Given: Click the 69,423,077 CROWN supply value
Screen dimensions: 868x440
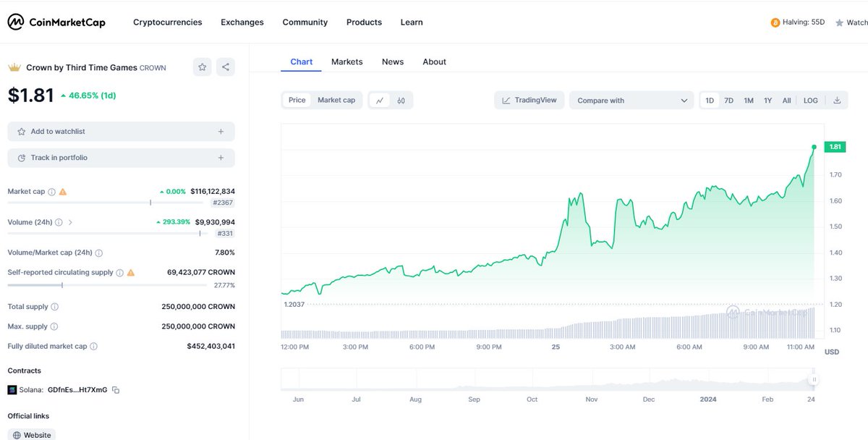Looking at the screenshot, I should click(x=201, y=273).
